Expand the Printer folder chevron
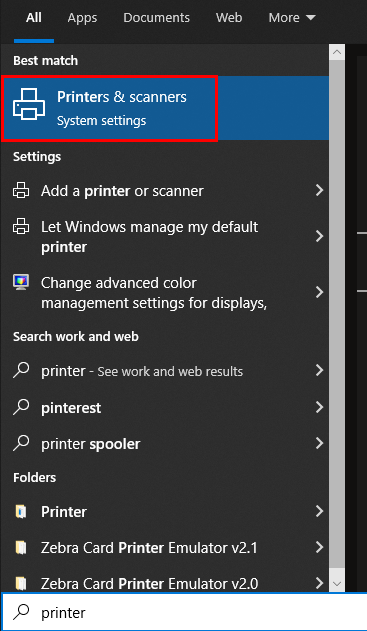 click(x=319, y=511)
